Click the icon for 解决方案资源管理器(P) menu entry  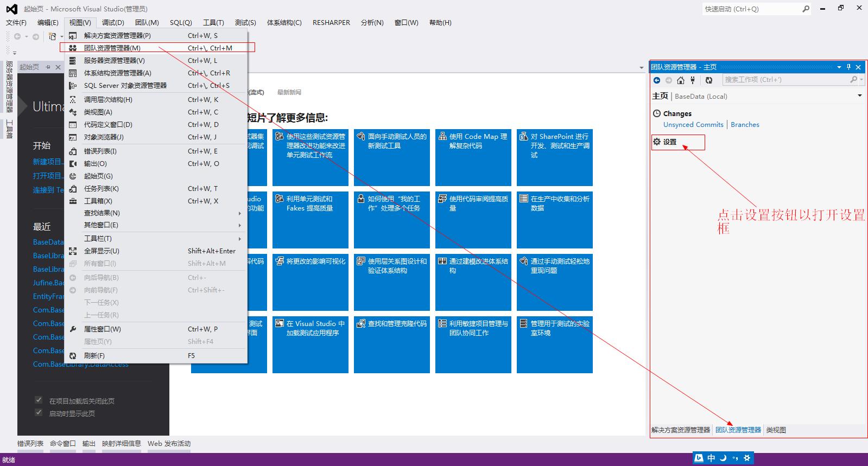coord(73,36)
